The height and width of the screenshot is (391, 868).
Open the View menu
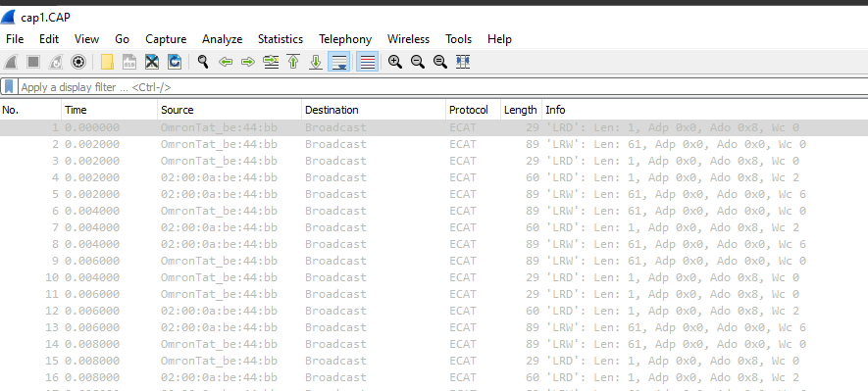click(x=87, y=39)
